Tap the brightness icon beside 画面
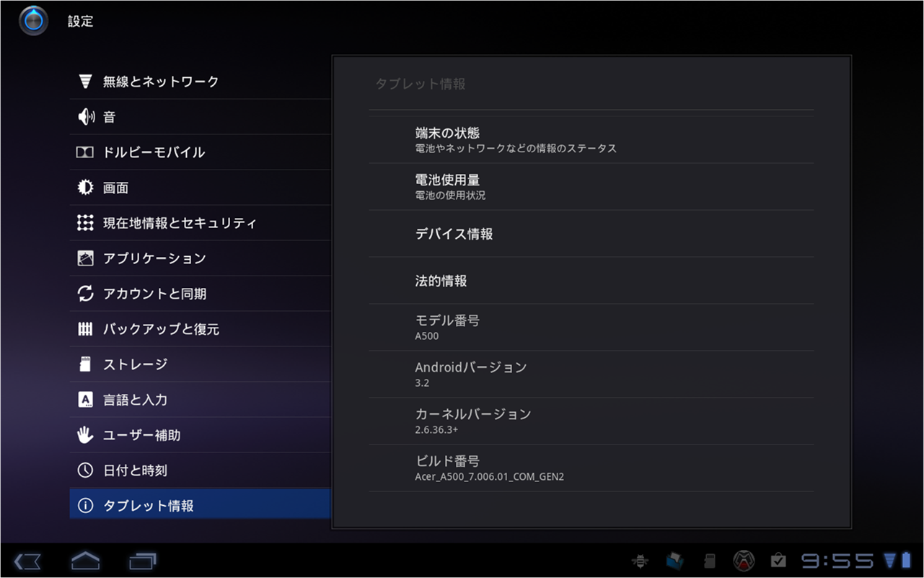Screen dimensions: 924x578 pos(85,188)
